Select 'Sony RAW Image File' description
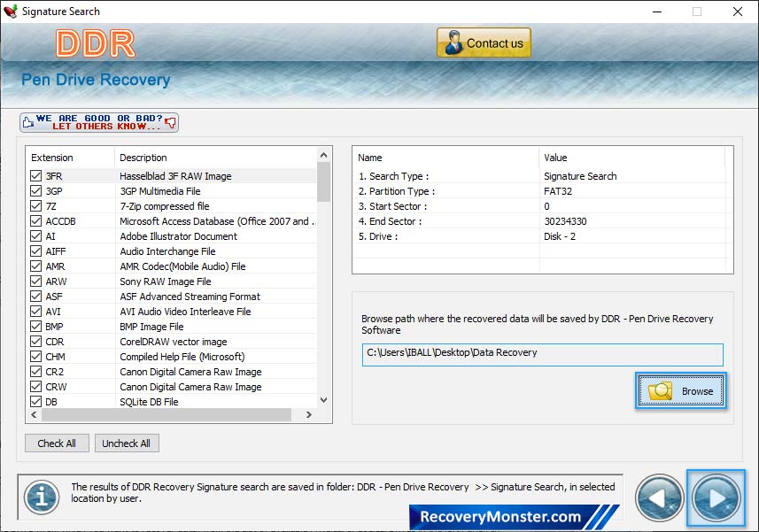 tap(166, 281)
